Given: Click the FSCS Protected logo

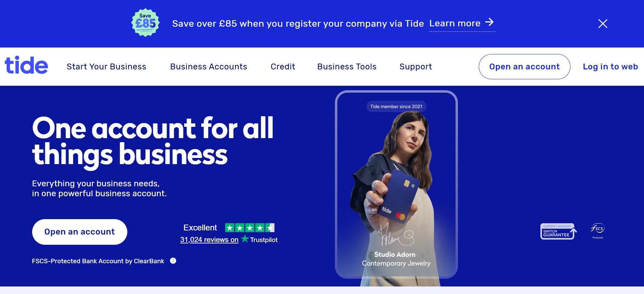Looking at the screenshot, I should tap(598, 231).
